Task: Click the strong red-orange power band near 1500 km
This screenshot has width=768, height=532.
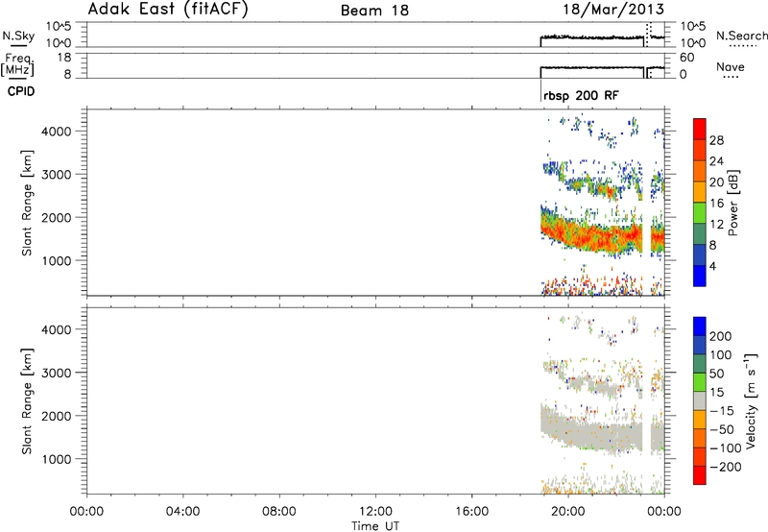Action: (x=603, y=237)
